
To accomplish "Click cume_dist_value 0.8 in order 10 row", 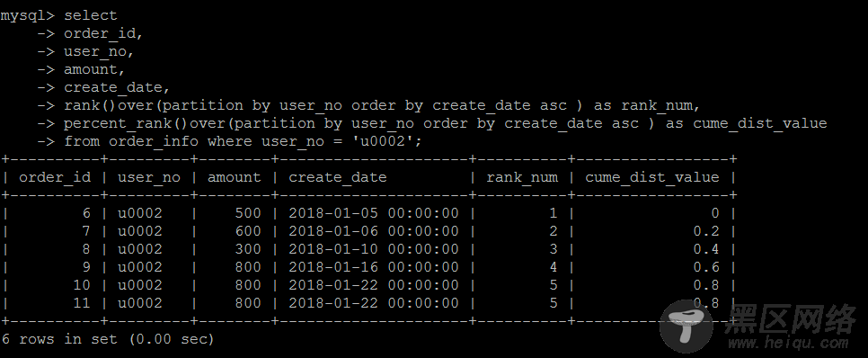I will pyautogui.click(x=705, y=285).
